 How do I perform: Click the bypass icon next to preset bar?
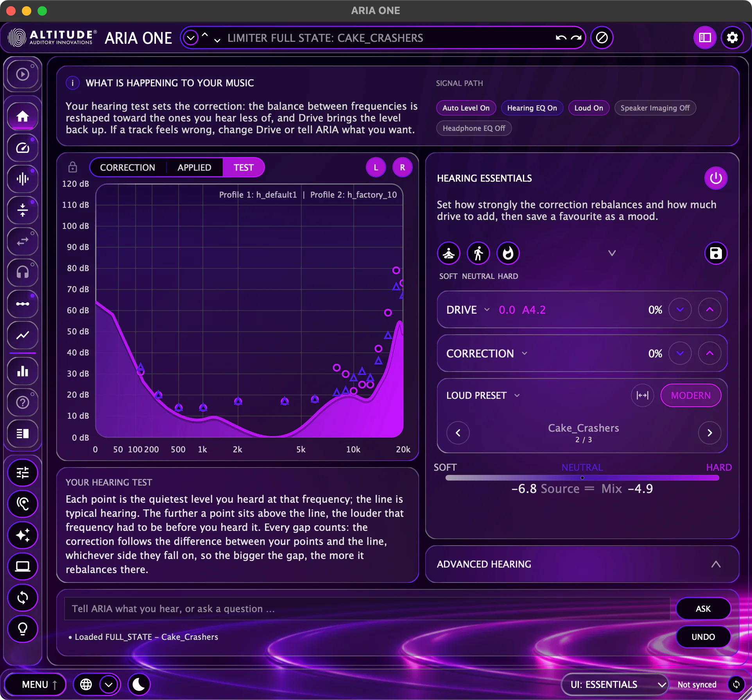coord(602,37)
